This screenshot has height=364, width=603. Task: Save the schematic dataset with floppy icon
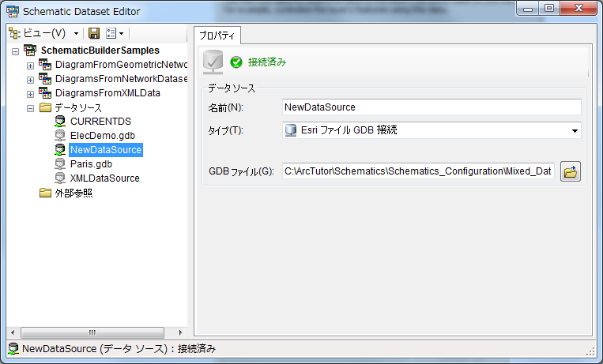94,33
